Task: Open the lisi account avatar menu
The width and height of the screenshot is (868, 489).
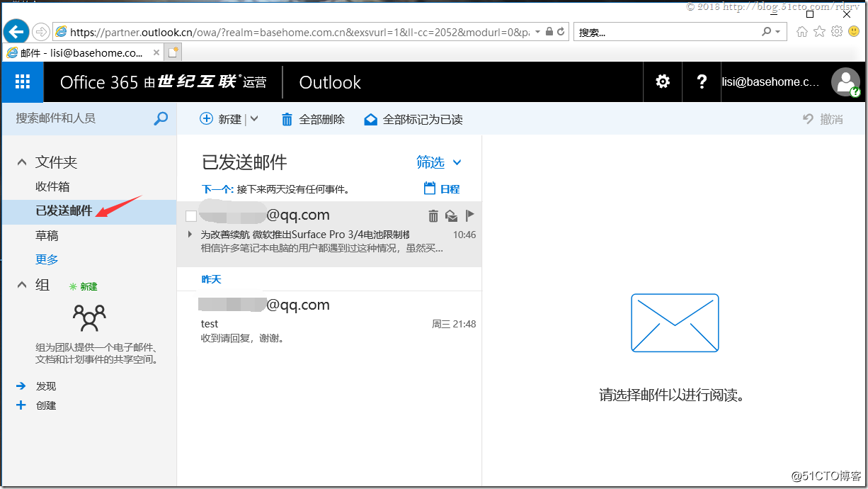Action: pyautogui.click(x=845, y=82)
